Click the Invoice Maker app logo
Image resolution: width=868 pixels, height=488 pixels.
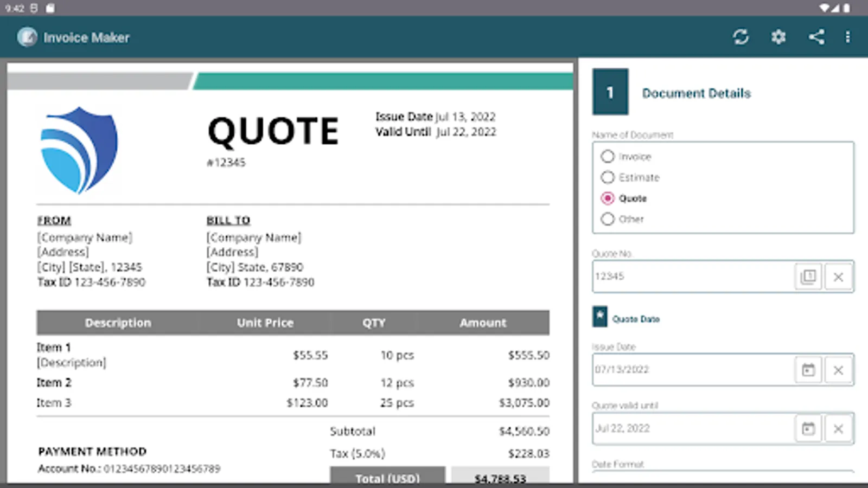[x=27, y=37]
